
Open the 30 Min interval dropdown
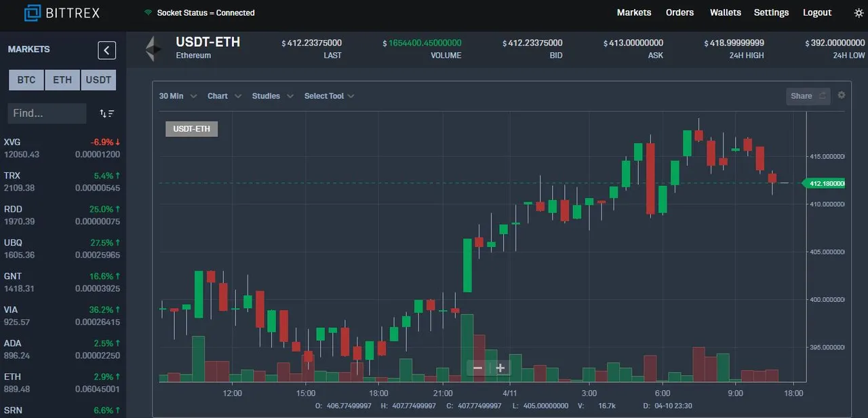point(178,96)
